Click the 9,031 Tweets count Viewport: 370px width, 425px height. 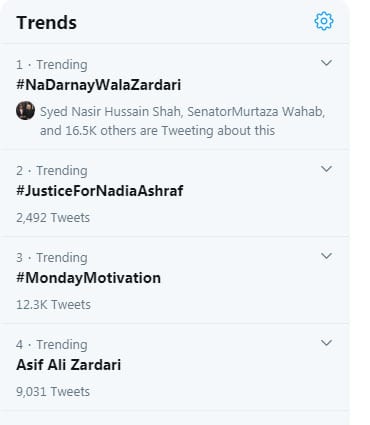(x=53, y=392)
